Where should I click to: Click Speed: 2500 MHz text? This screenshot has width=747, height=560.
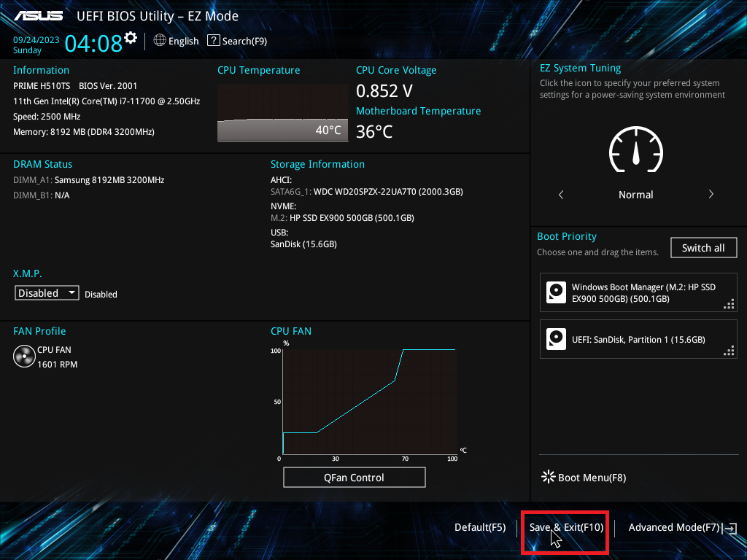pos(47,116)
